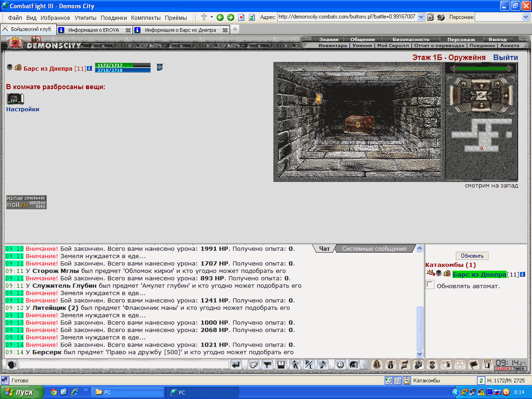Click the private message arrow beside Барс из Днепра

click(x=430, y=273)
